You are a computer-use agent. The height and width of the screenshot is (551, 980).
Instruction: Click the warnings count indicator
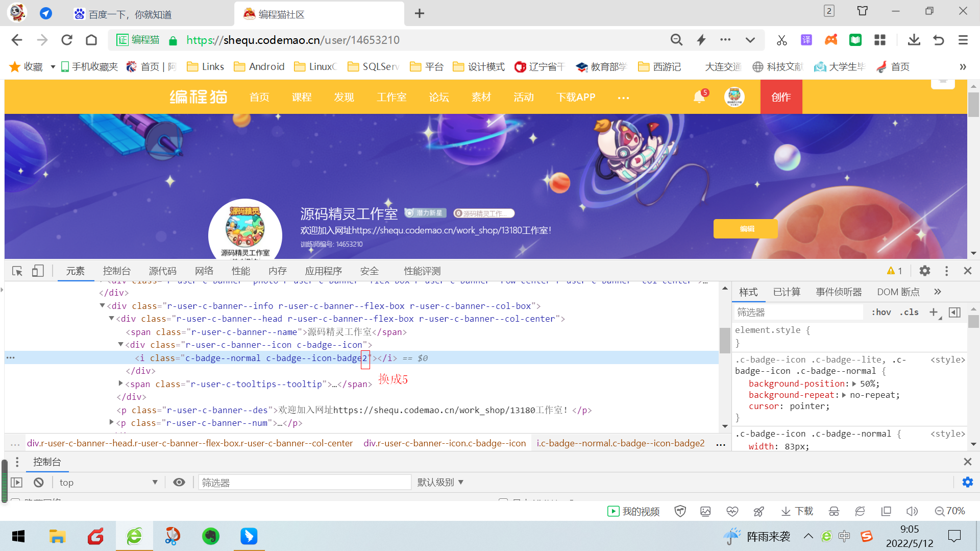pyautogui.click(x=895, y=271)
